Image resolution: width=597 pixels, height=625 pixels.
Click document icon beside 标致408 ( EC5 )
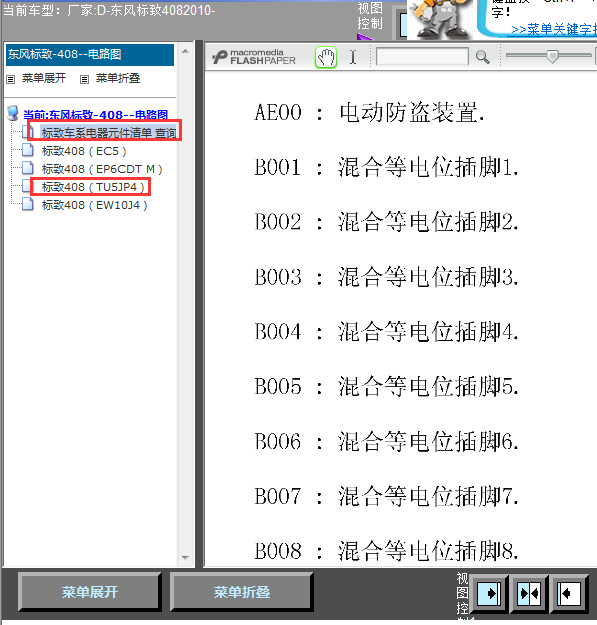point(27,150)
